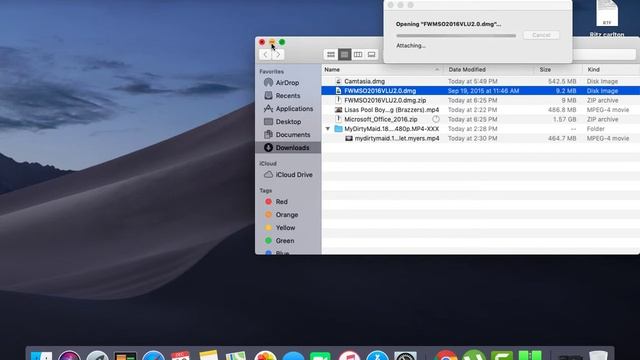Open iCloud Drive in sidebar

point(288,175)
